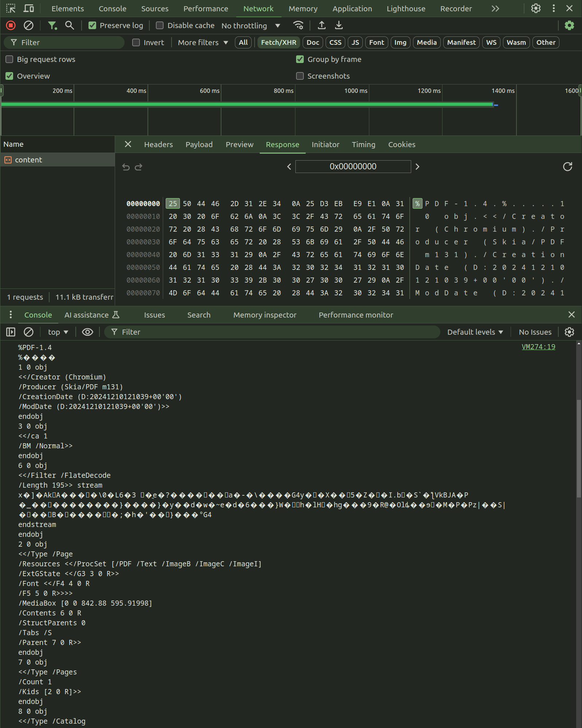Uncheck the Overview checkbox

tap(9, 76)
